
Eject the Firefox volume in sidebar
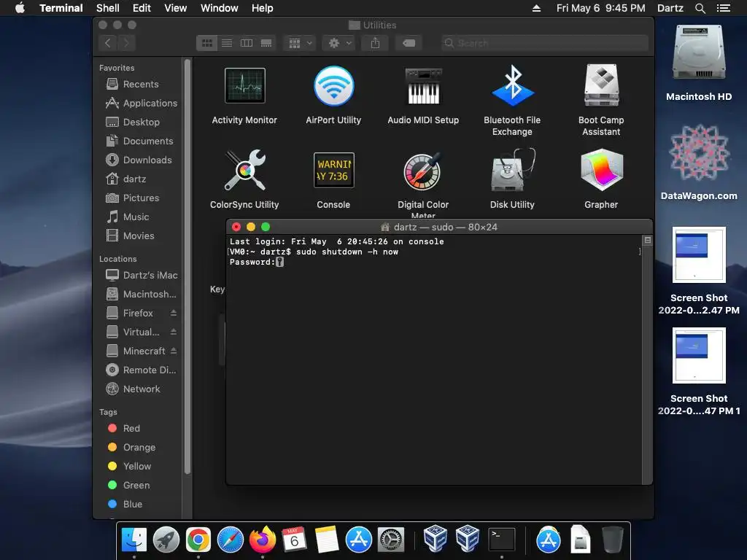pos(174,313)
